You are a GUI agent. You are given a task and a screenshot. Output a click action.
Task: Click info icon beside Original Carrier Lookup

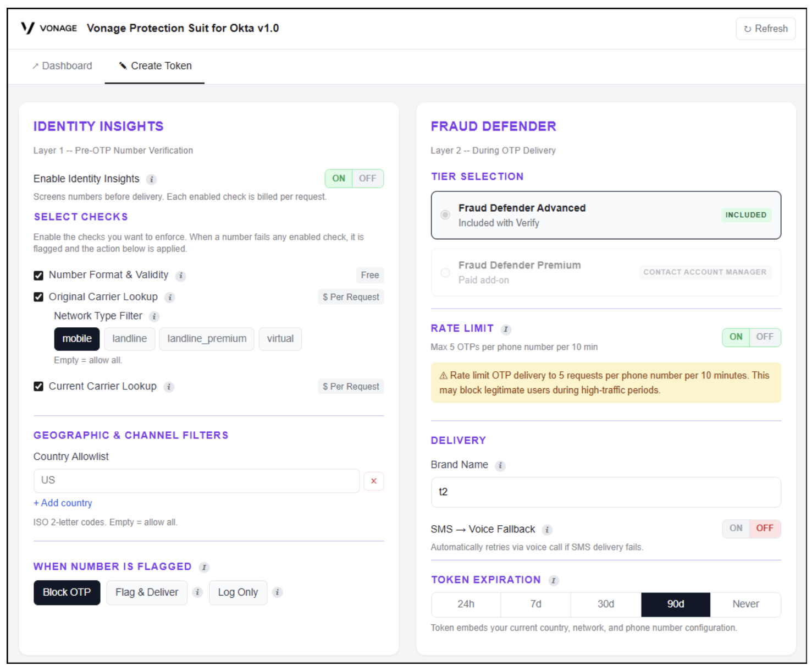170,298
